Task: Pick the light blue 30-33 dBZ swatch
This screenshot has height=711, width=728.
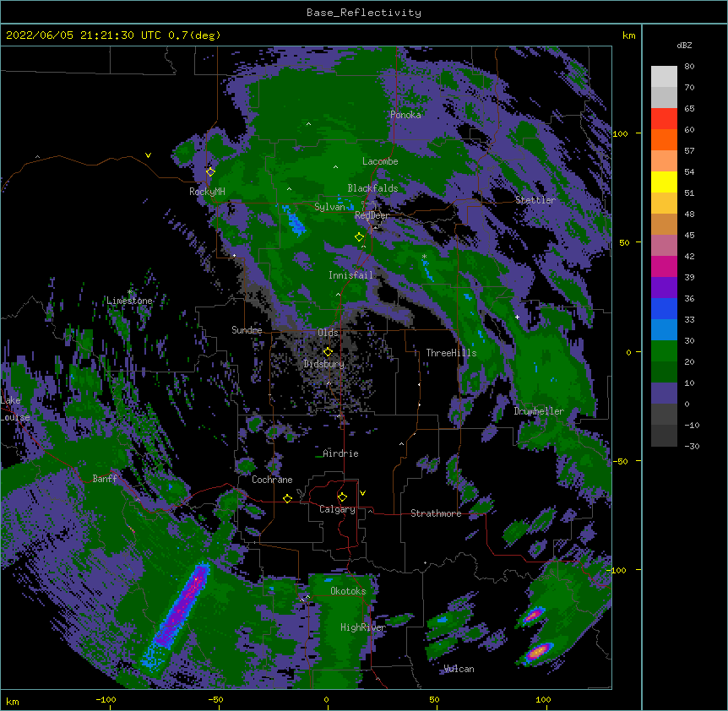Action: (664, 330)
